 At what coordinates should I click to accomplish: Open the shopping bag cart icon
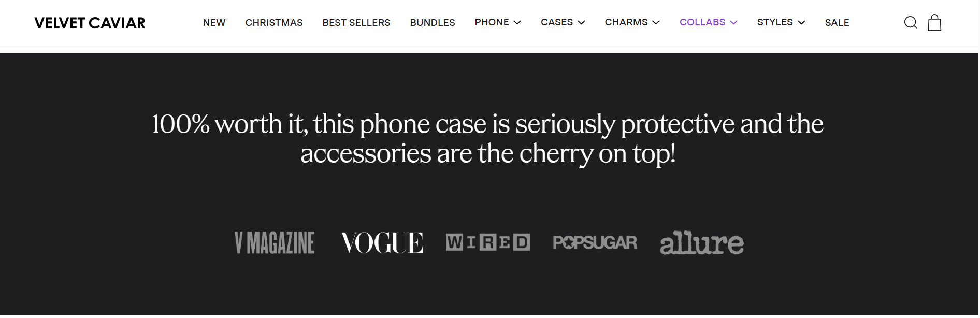coord(935,22)
